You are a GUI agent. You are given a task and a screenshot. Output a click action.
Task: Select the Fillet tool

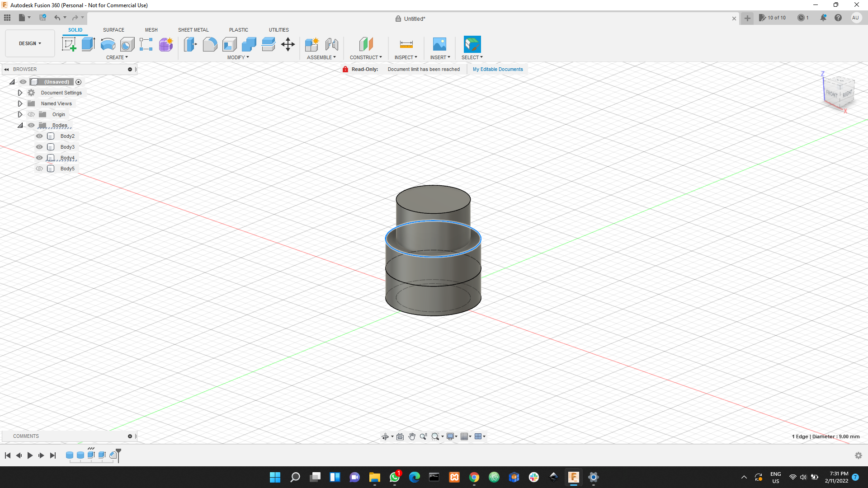(x=210, y=44)
